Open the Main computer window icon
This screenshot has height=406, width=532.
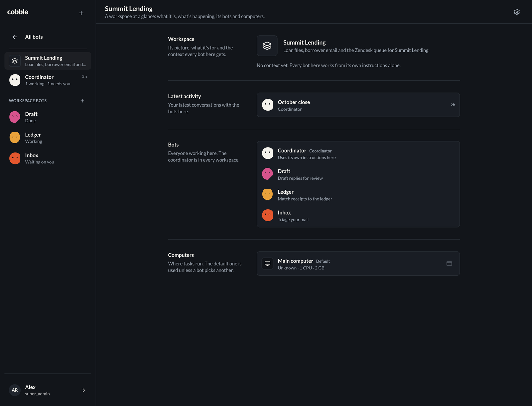(449, 263)
